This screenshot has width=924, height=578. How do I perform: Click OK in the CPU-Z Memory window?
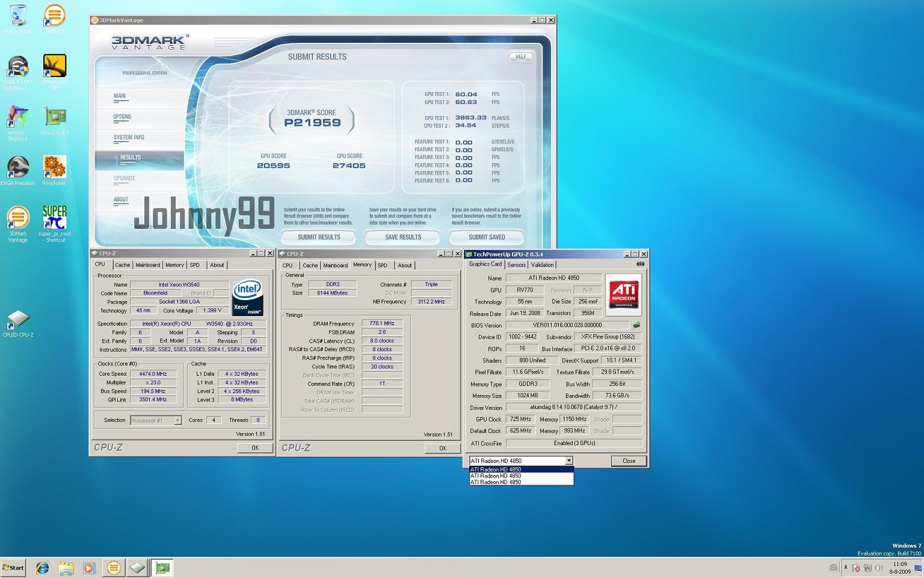pos(443,449)
